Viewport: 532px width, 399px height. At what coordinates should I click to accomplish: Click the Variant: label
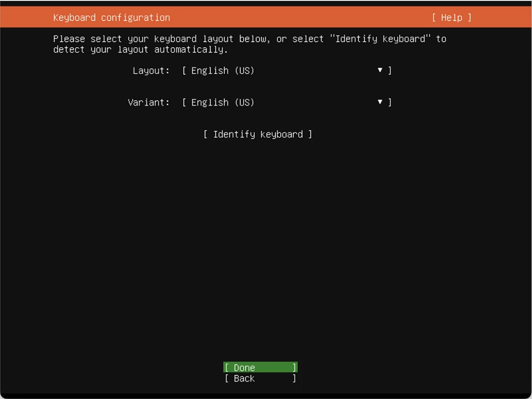[x=149, y=102]
